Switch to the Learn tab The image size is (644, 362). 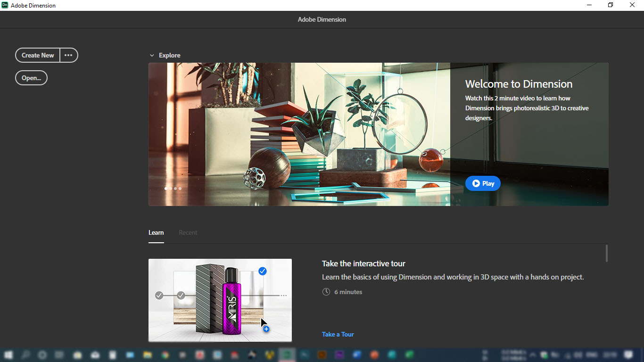(156, 232)
